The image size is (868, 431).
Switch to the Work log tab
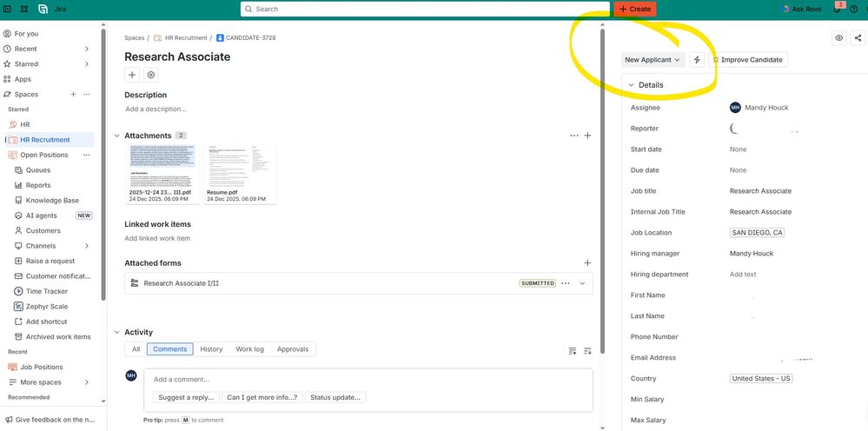coord(249,349)
